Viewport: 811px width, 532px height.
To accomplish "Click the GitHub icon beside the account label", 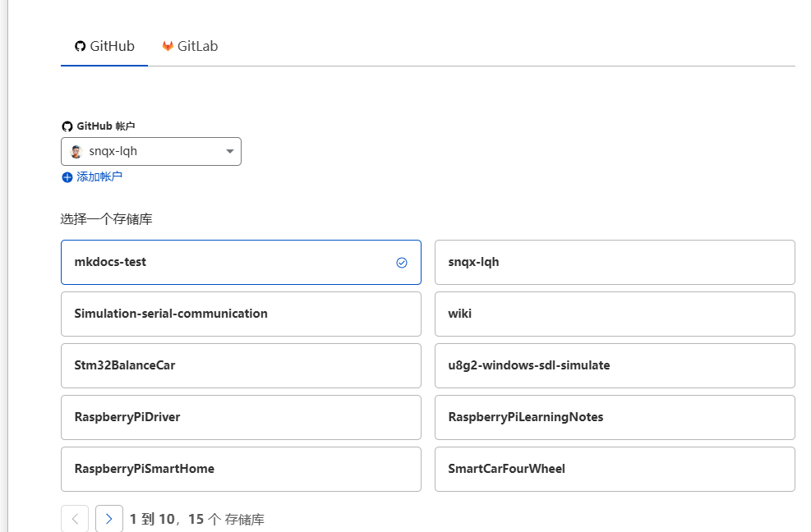I will (67, 126).
